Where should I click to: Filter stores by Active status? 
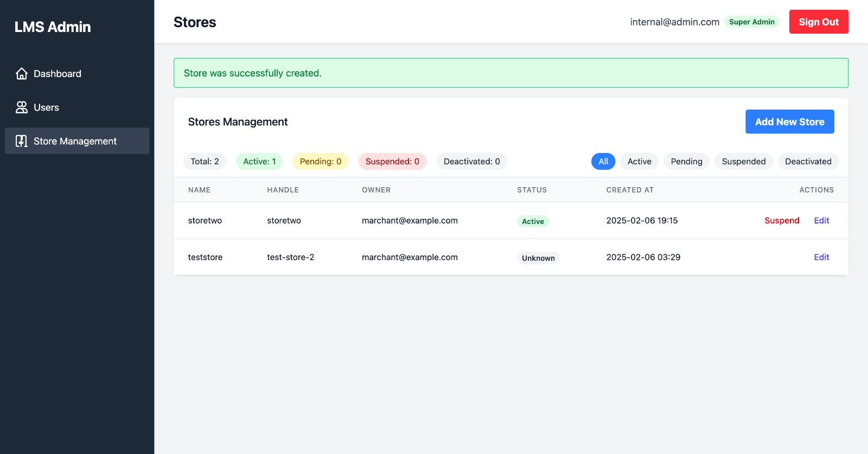click(639, 161)
